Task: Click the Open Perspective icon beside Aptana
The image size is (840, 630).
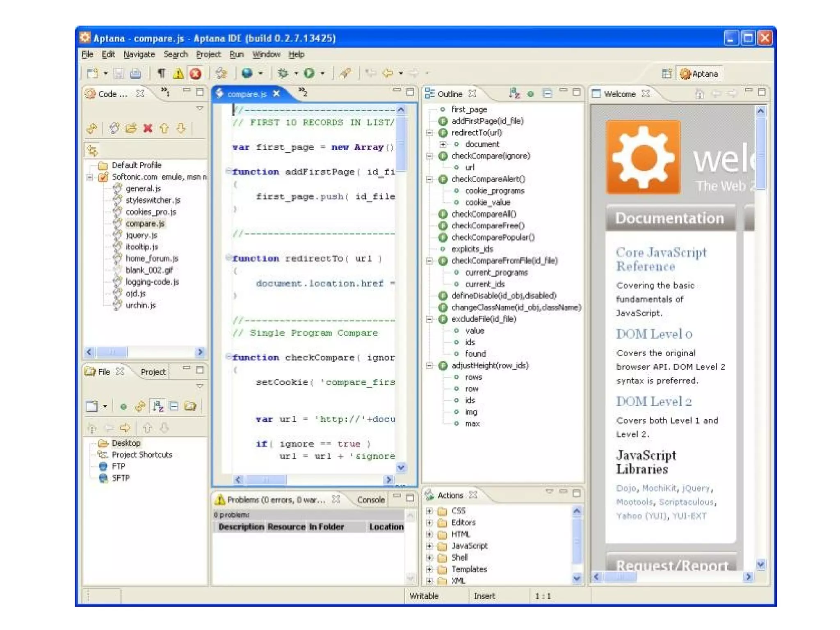Action: pos(667,73)
